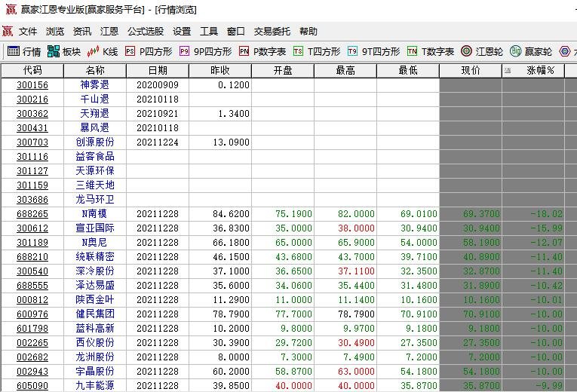Select the N南模 stock name
This screenshot has height=392, width=577.
pyautogui.click(x=94, y=213)
